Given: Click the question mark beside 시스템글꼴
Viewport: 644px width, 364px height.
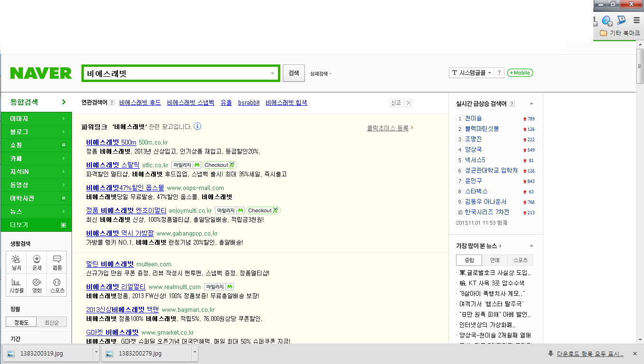Looking at the screenshot, I should point(499,73).
